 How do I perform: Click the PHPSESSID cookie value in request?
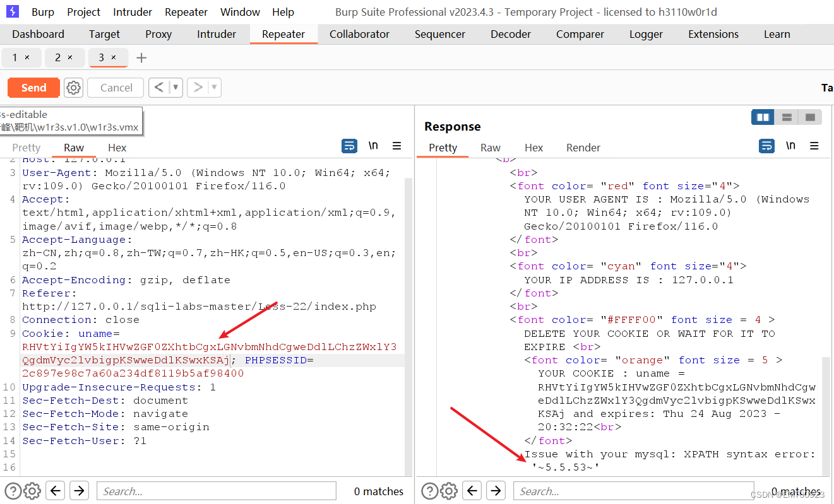coord(133,373)
